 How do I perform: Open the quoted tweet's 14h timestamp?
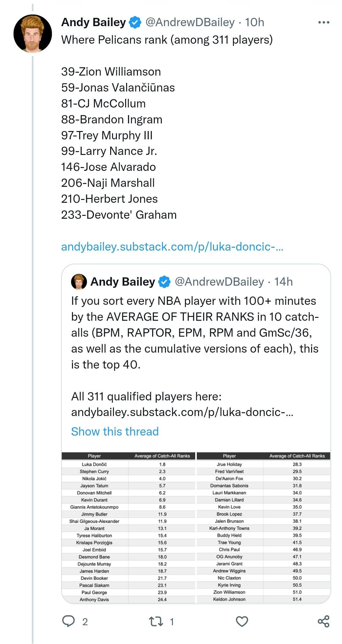(x=283, y=282)
